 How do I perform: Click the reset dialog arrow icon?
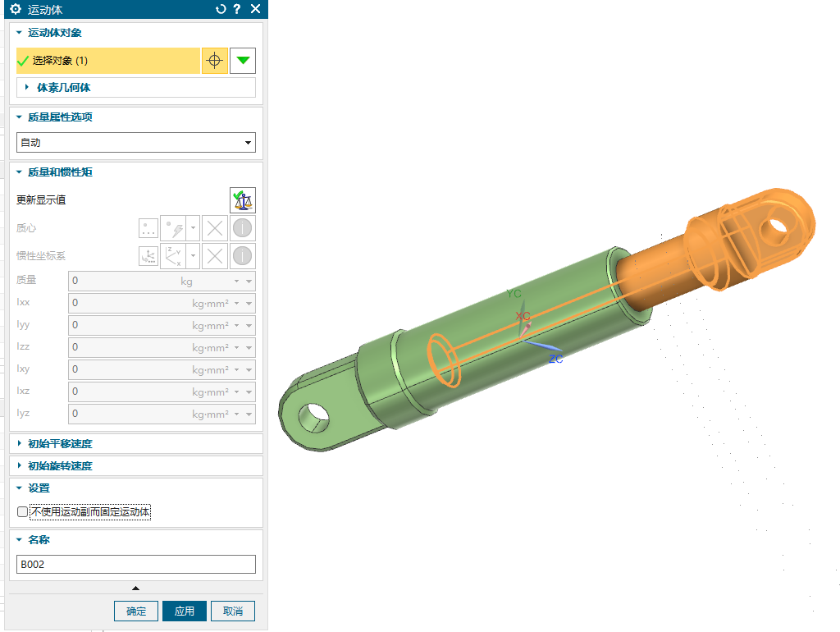click(x=220, y=9)
